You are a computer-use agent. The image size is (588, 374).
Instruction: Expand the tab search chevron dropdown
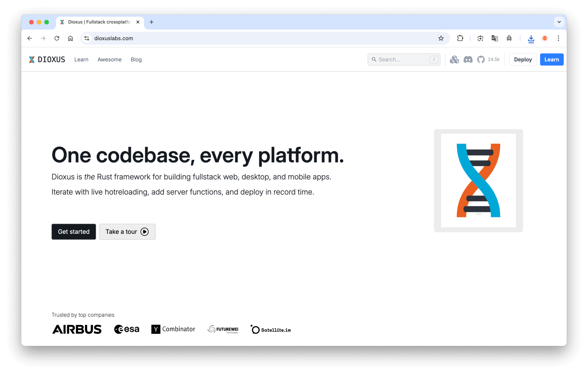tap(559, 22)
